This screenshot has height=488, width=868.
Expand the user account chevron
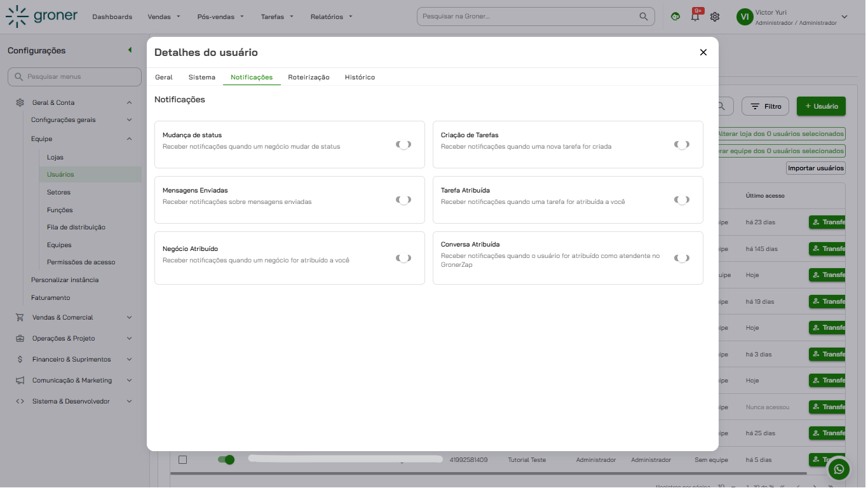click(x=844, y=17)
